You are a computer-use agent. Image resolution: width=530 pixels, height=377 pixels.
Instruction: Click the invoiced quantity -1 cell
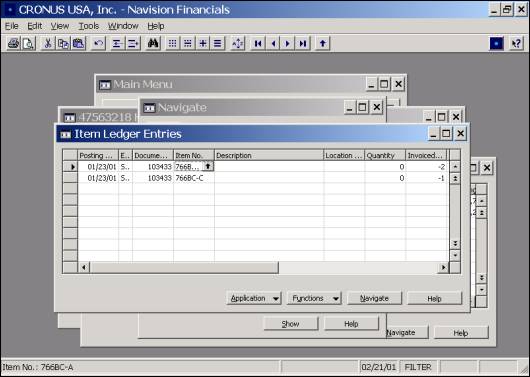426,178
